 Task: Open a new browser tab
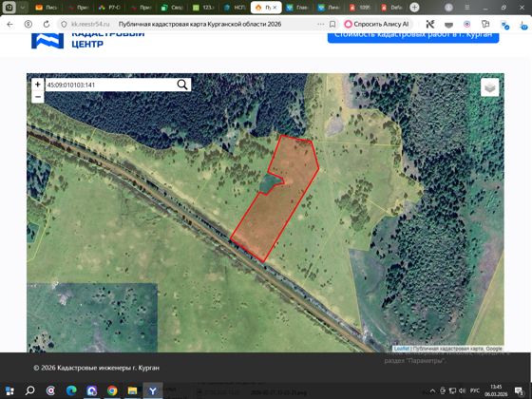[x=414, y=8]
